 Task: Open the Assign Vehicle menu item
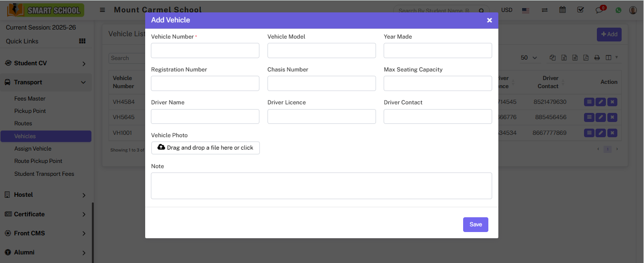33,149
